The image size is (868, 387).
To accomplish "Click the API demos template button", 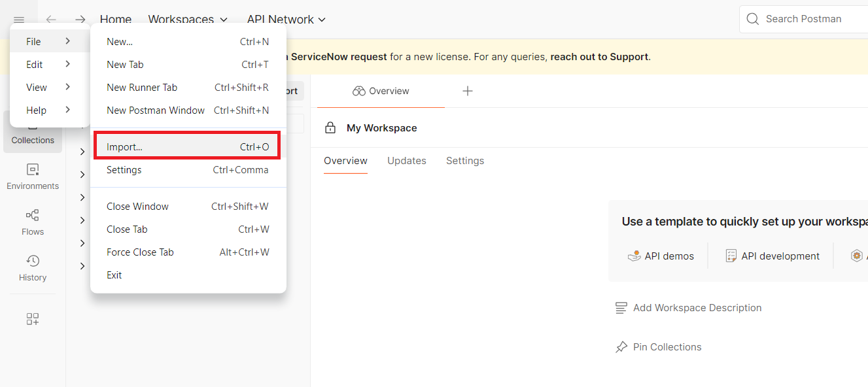I will coord(661,256).
